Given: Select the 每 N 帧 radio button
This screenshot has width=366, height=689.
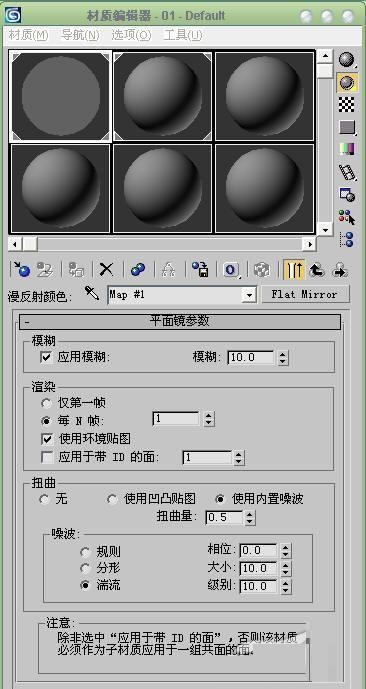Looking at the screenshot, I should 46,421.
